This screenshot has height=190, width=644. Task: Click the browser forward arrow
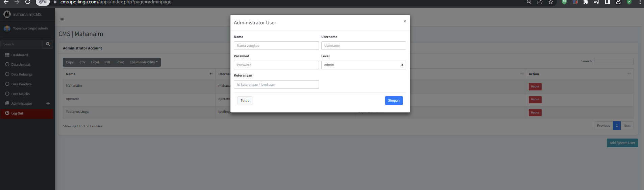17,2
